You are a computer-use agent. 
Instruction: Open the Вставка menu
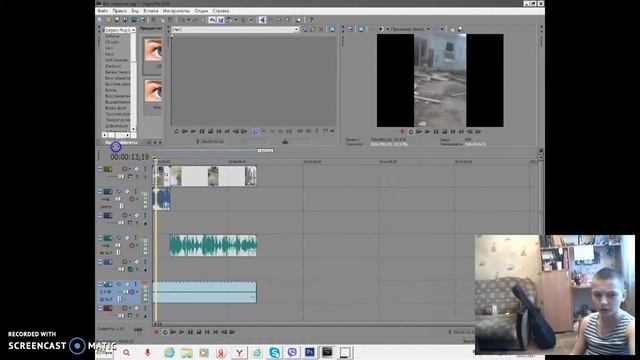pyautogui.click(x=151, y=11)
